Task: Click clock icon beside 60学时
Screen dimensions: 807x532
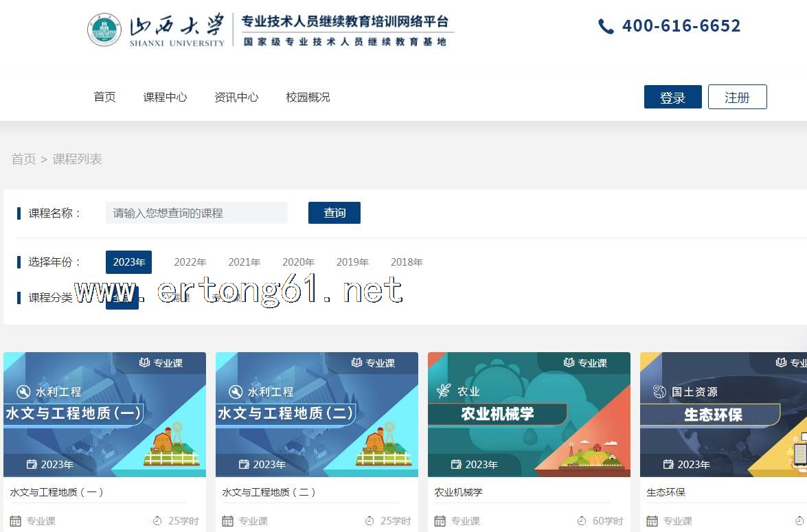Action: click(582, 521)
